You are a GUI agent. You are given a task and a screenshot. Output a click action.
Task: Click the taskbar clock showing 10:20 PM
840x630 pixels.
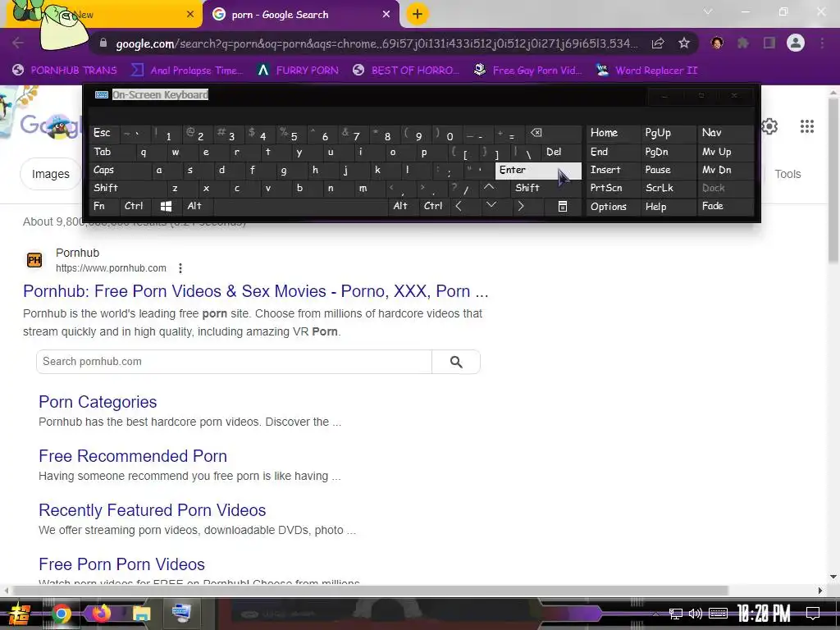click(764, 614)
